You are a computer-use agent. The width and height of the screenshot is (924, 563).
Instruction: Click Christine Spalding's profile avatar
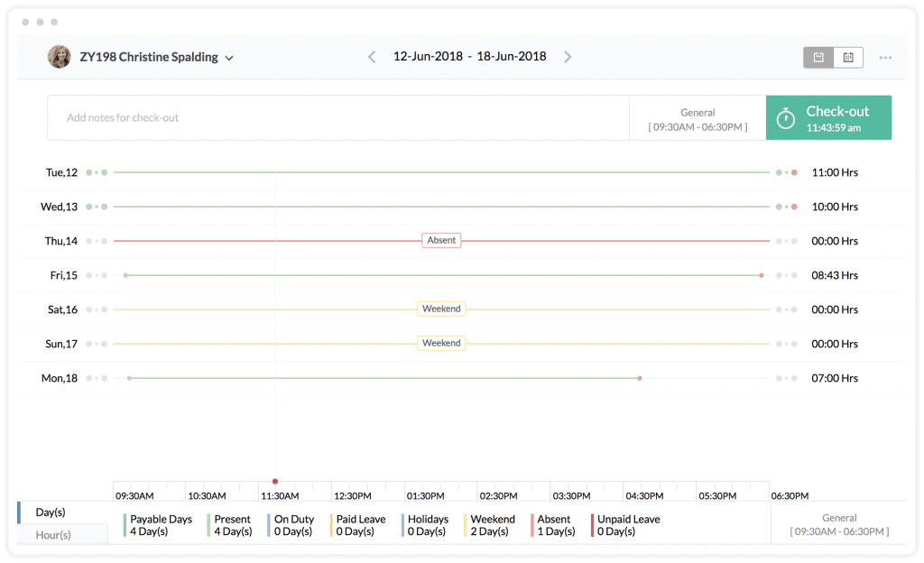tap(60, 56)
